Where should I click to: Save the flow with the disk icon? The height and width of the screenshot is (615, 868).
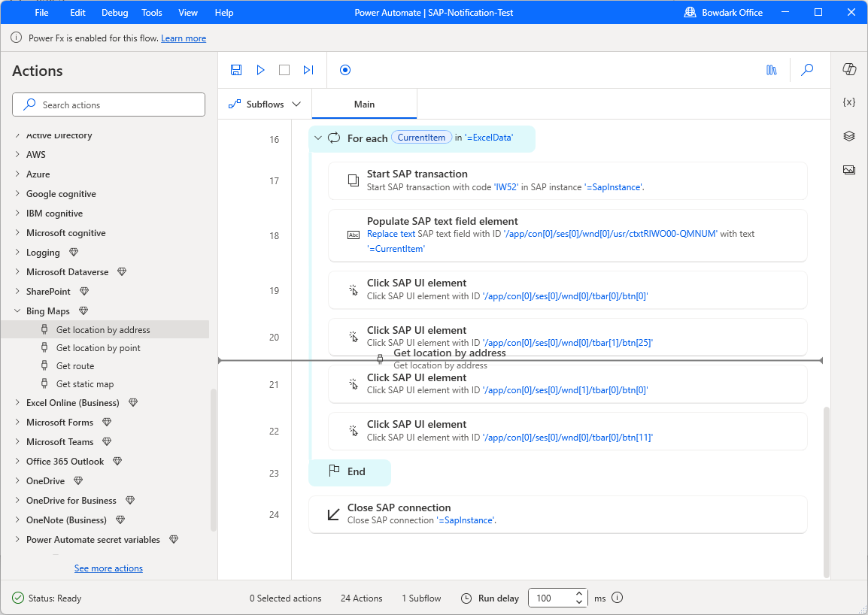[236, 70]
